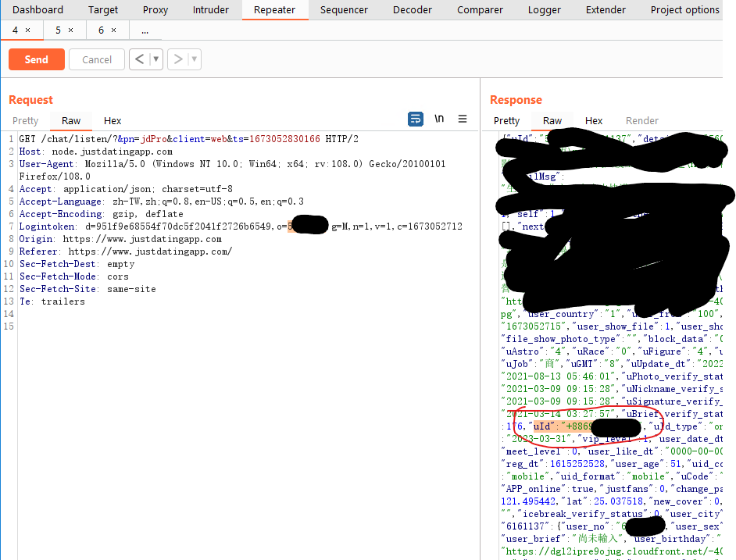
Task: Close Repeater tab 6
Action: [113, 30]
